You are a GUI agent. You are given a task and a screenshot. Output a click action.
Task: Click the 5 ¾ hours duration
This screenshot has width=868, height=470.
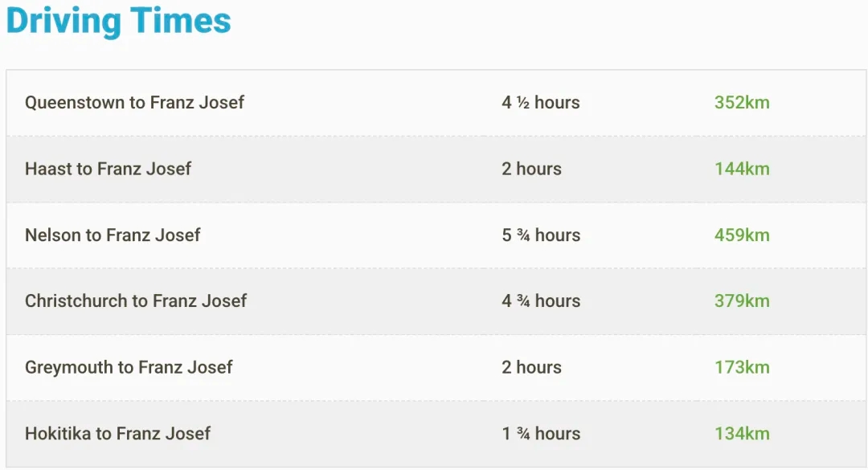[541, 235]
